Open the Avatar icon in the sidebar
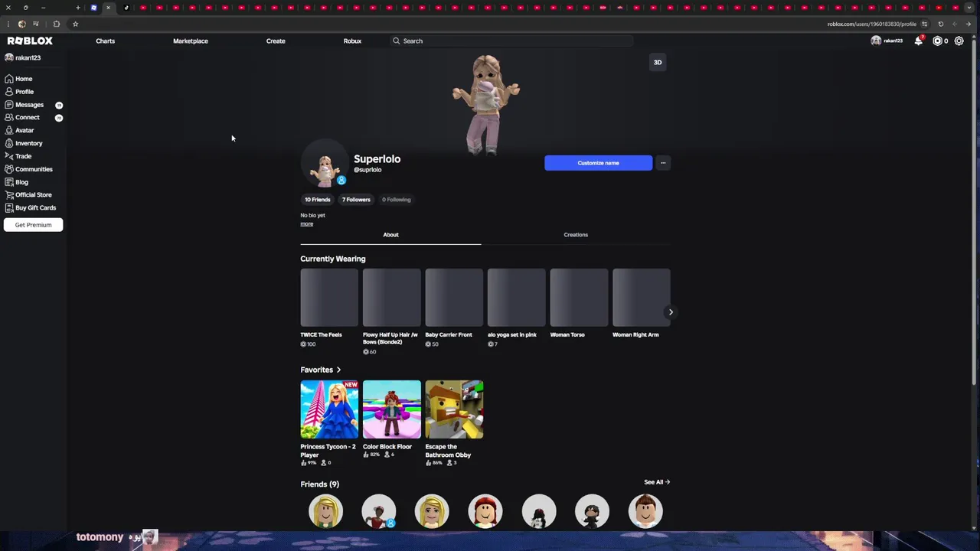Viewport: 980px width, 551px height. pos(9,130)
